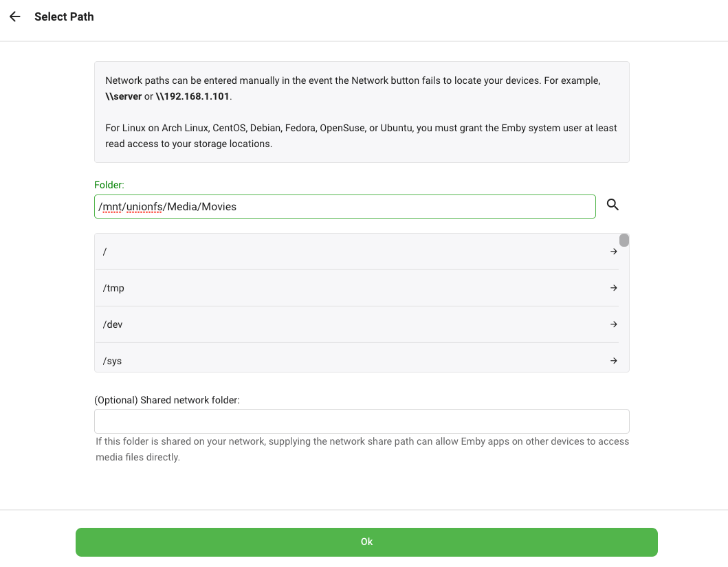The height and width of the screenshot is (567, 728).
Task: Click the network share help text
Action: 362,449
